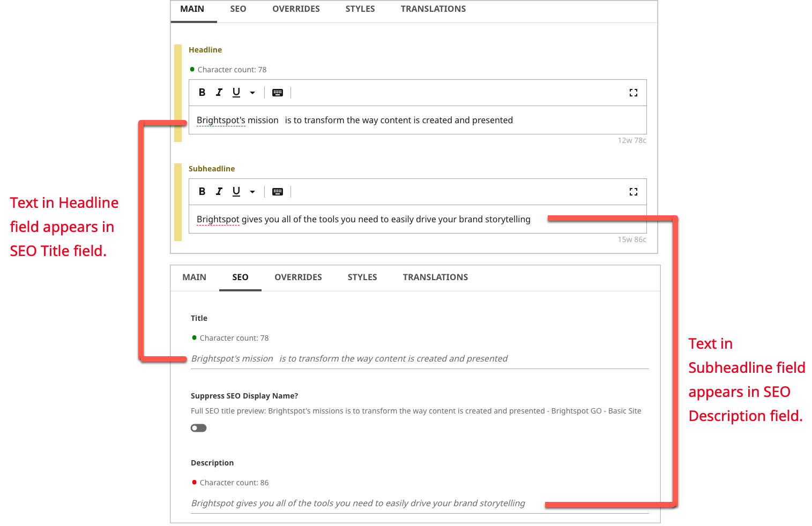Apply bold in the Subheadline editor toolbar

click(202, 191)
